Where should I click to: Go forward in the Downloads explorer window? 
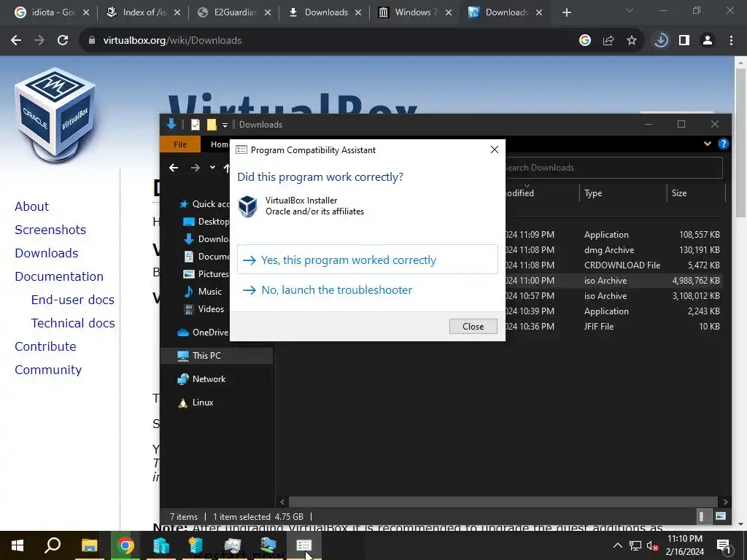click(196, 168)
